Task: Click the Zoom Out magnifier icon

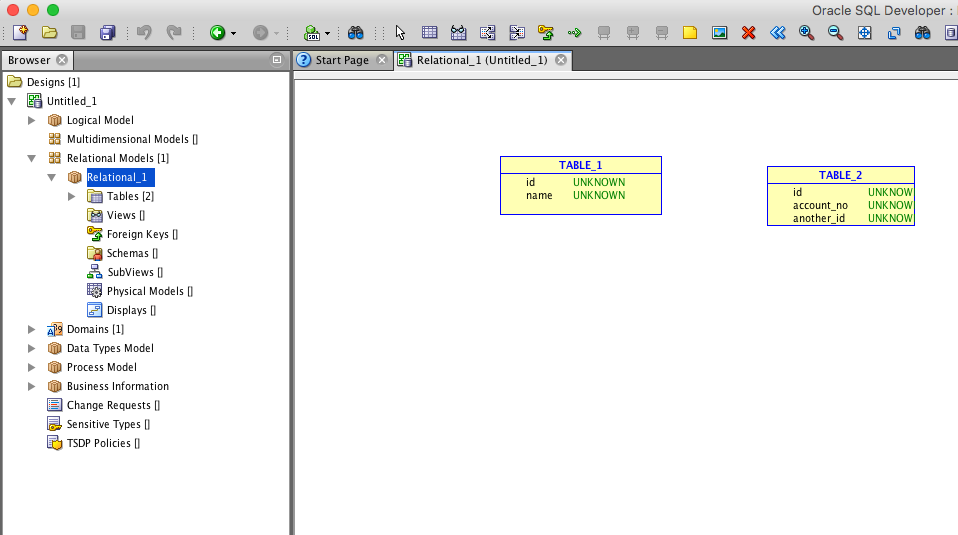Action: point(835,32)
